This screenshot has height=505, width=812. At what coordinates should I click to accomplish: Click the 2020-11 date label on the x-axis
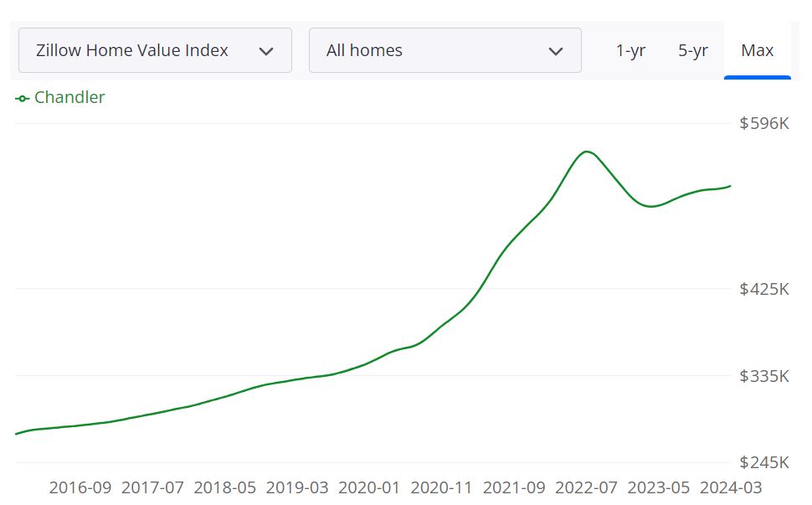click(442, 487)
